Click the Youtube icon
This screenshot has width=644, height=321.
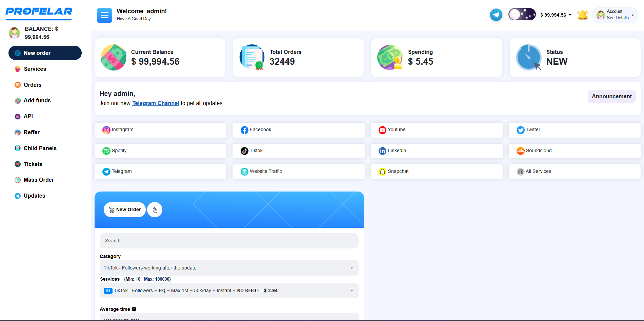382,130
